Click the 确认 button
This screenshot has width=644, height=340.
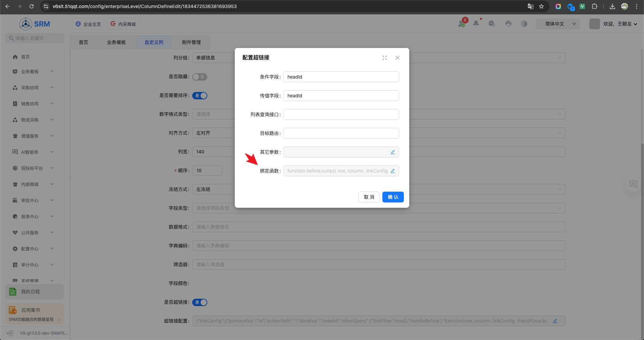(393, 197)
